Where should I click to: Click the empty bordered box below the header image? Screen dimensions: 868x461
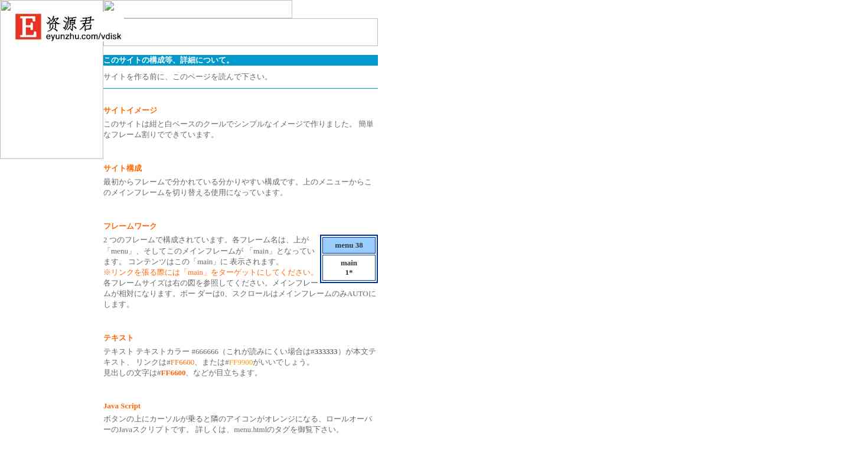point(240,32)
